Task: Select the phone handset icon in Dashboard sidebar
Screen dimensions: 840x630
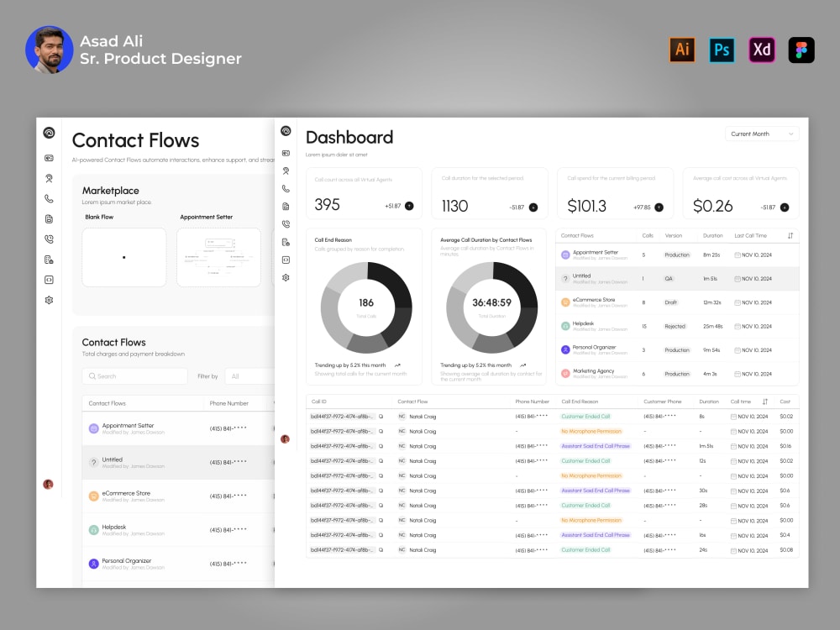Action: [286, 188]
